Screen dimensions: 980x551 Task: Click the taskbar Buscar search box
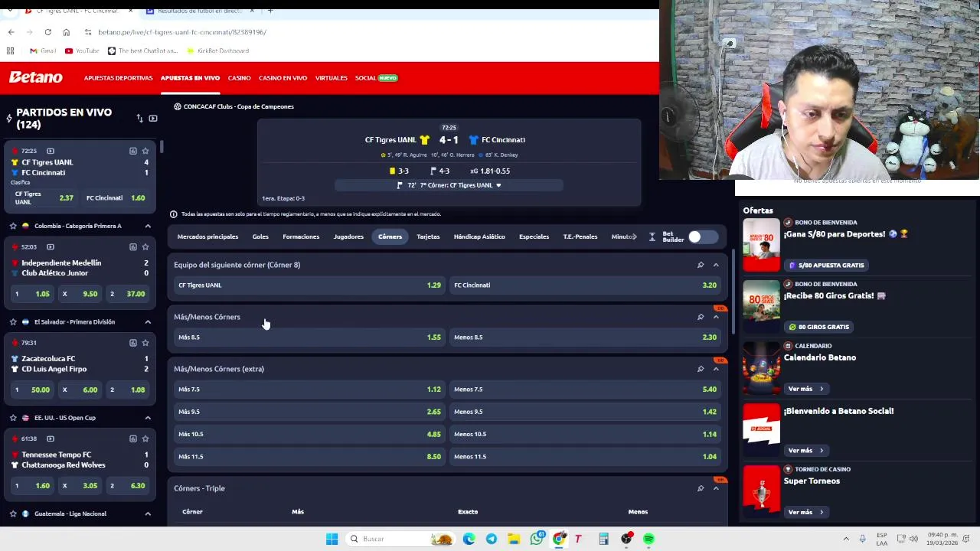click(x=400, y=539)
